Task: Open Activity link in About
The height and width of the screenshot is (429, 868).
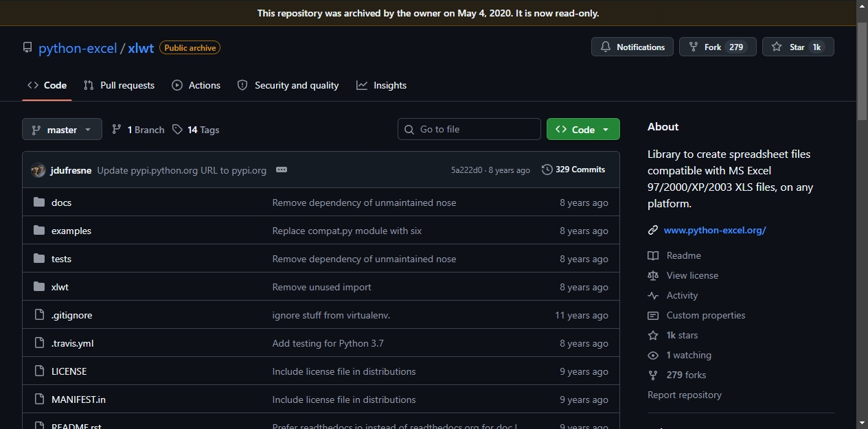Action: click(x=682, y=295)
